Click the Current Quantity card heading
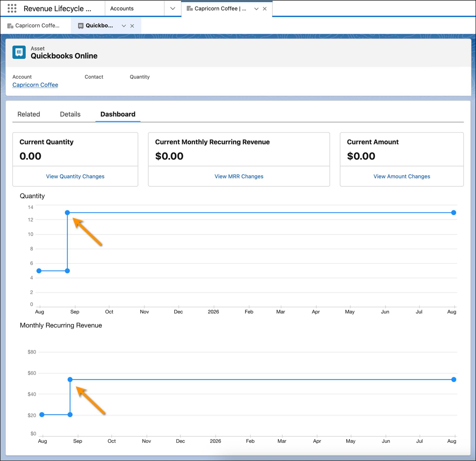The image size is (476, 461). click(46, 142)
